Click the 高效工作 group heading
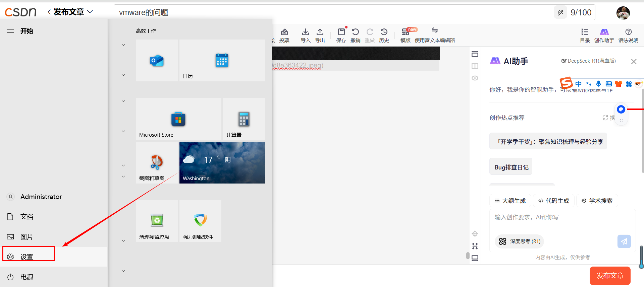 (146, 31)
